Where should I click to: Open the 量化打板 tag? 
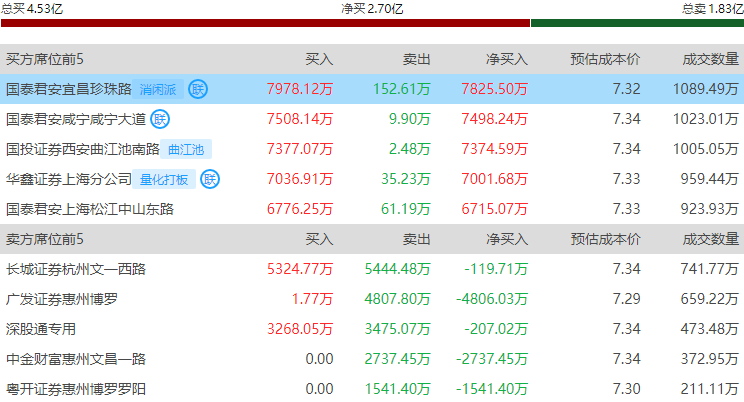[164, 179]
